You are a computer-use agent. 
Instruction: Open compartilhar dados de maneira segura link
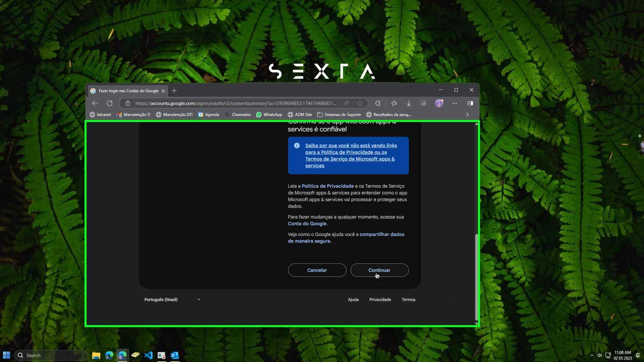(x=346, y=238)
